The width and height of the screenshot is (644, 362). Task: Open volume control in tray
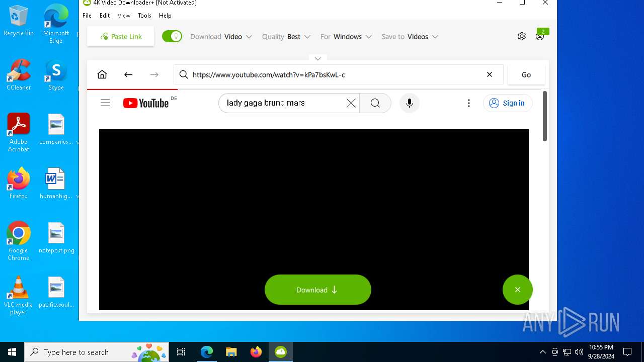click(579, 352)
